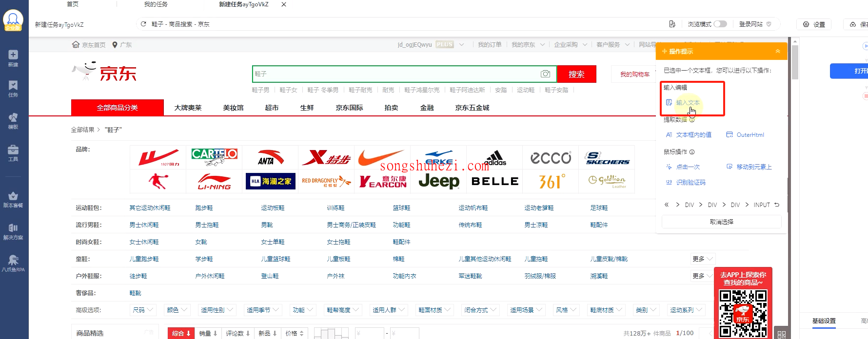The width and height of the screenshot is (868, 339).
Task: Click the double left chevron in breadcrumb
Action: [667, 205]
